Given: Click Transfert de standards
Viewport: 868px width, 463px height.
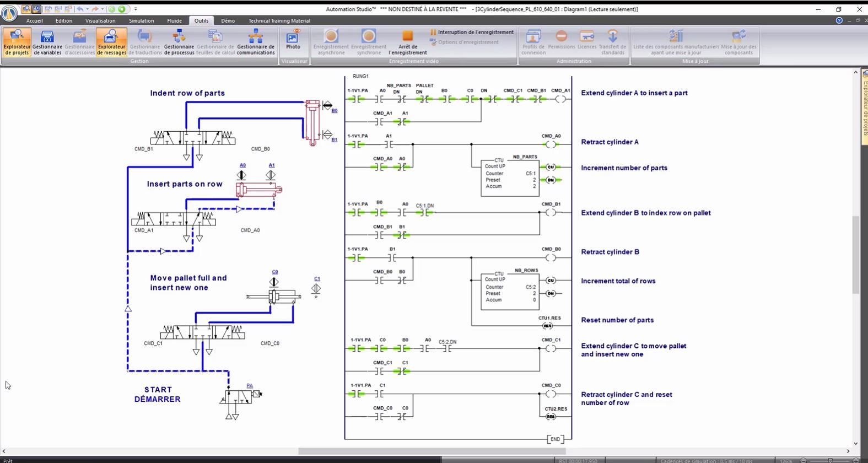Looking at the screenshot, I should 613,42.
